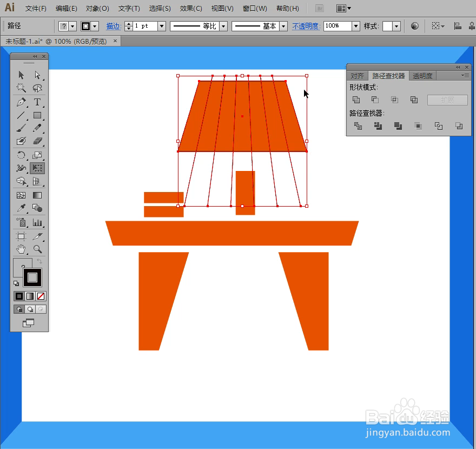Select the Rotate tool
The height and width of the screenshot is (449, 476).
pos(21,155)
